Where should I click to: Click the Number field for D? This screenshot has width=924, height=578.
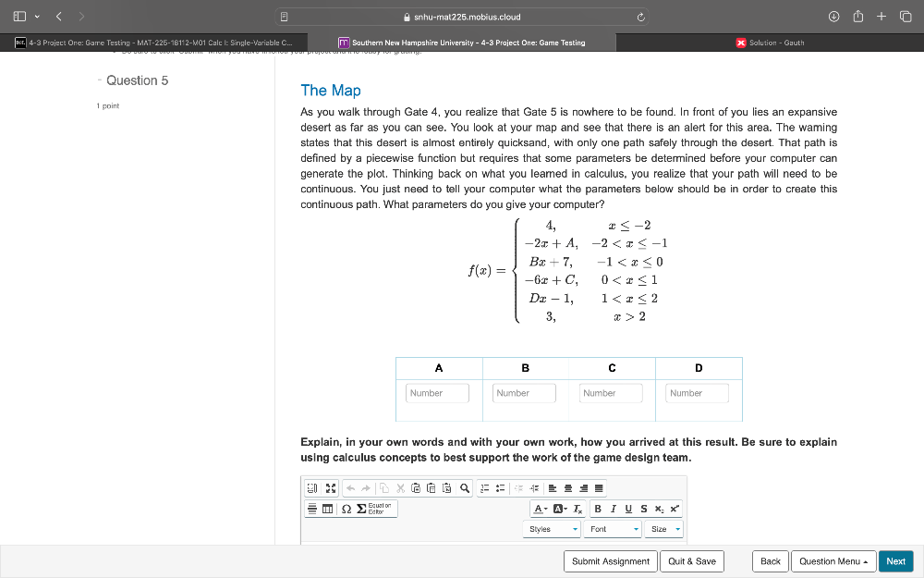[697, 393]
